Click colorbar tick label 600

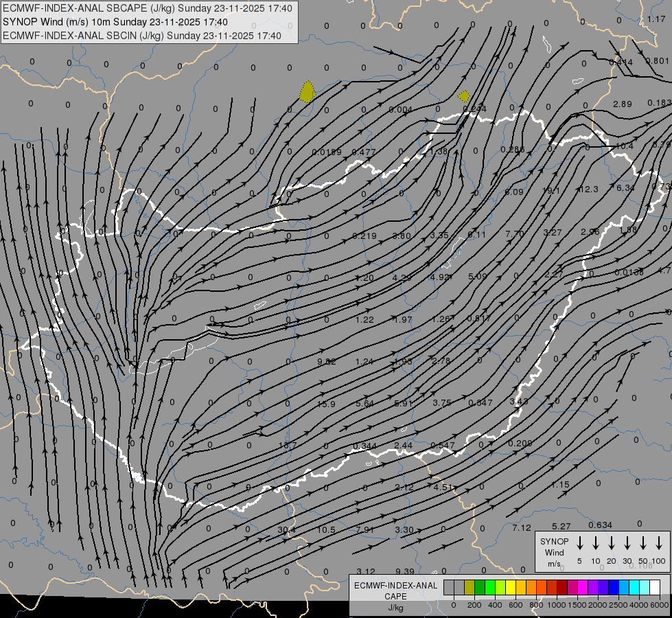pyautogui.click(x=515, y=605)
